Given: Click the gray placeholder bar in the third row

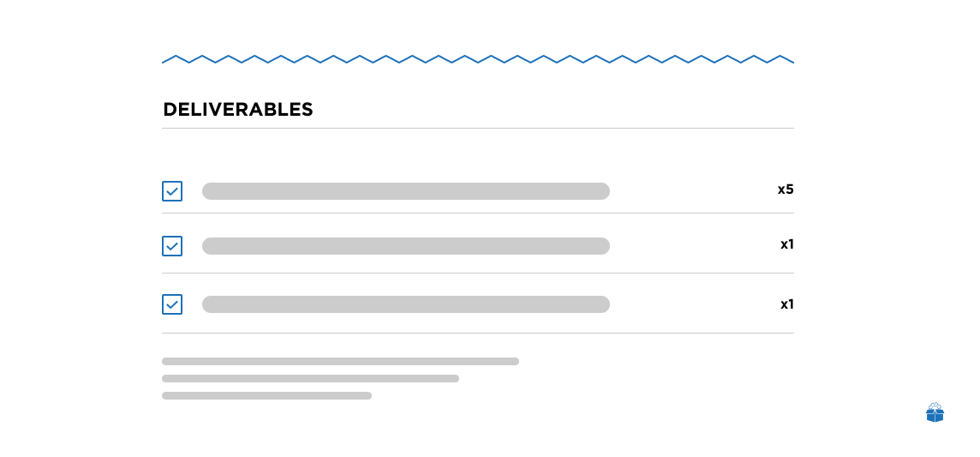Looking at the screenshot, I should click(x=406, y=304).
